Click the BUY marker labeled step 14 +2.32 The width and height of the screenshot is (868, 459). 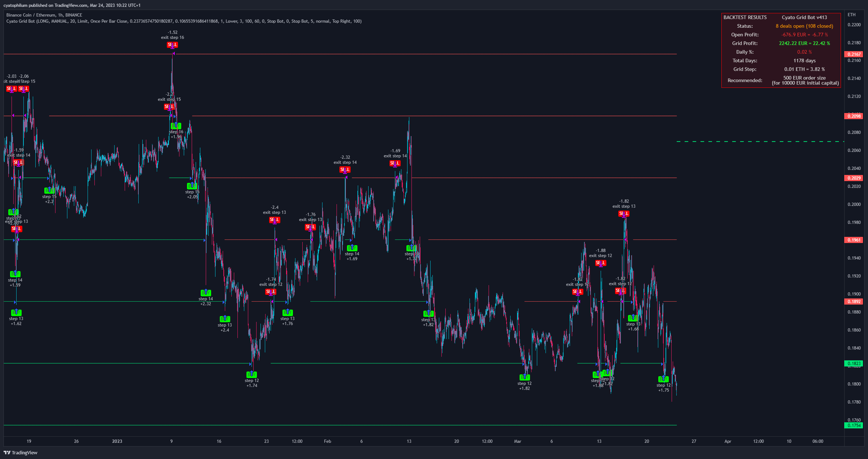point(206,293)
